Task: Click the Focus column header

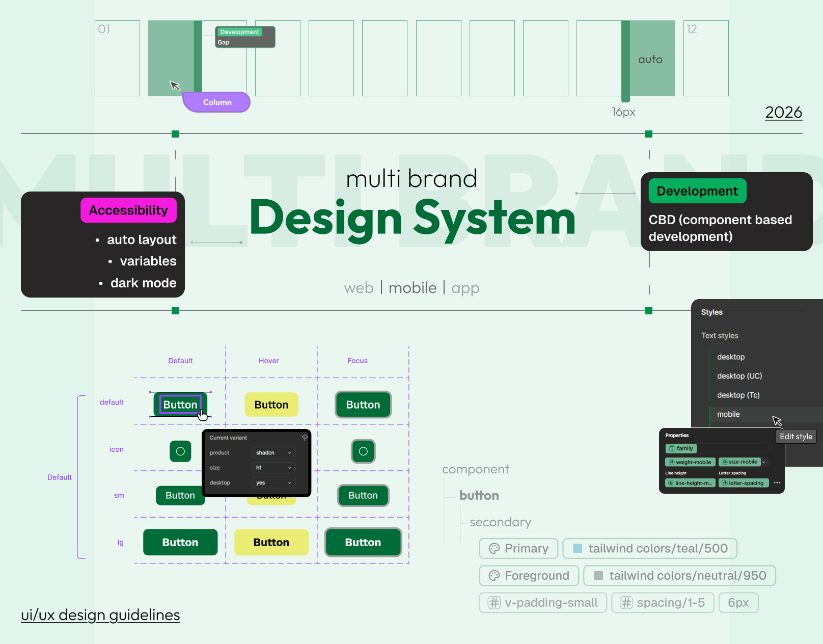Action: tap(358, 361)
